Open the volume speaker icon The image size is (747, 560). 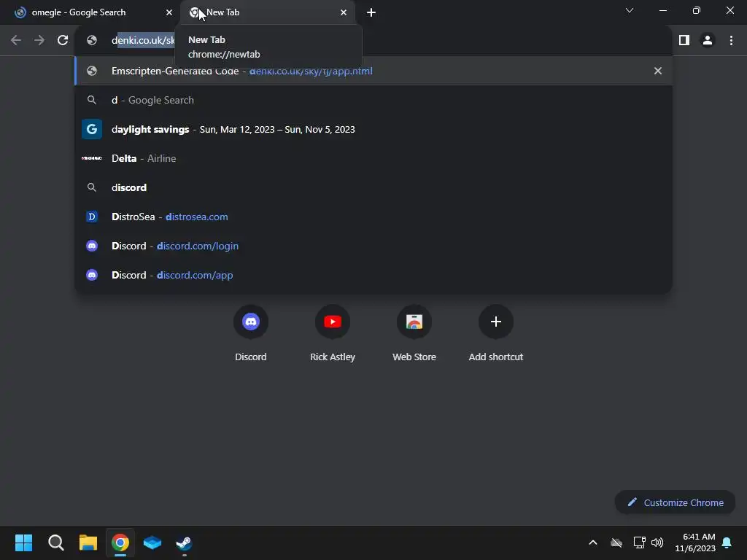pyautogui.click(x=657, y=542)
